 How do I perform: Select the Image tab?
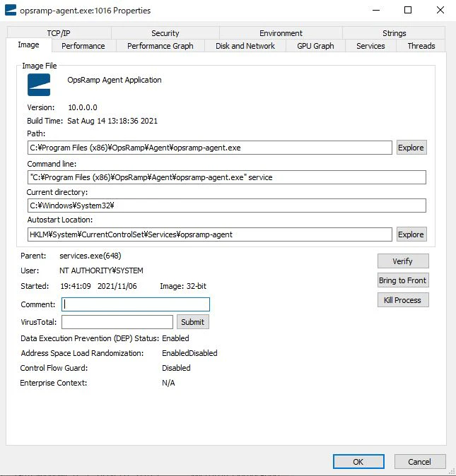point(28,45)
